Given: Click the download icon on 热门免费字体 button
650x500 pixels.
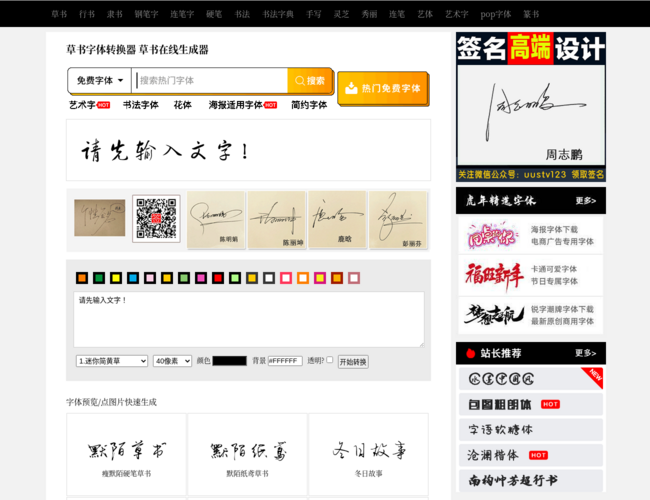Looking at the screenshot, I should click(351, 88).
